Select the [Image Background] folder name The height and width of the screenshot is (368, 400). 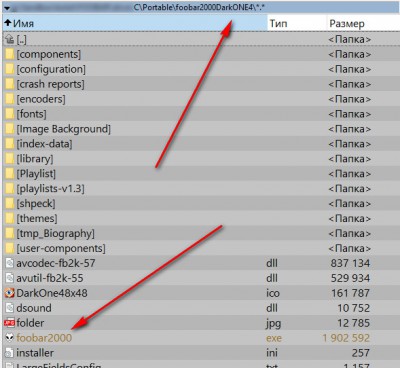pyautogui.click(x=64, y=129)
